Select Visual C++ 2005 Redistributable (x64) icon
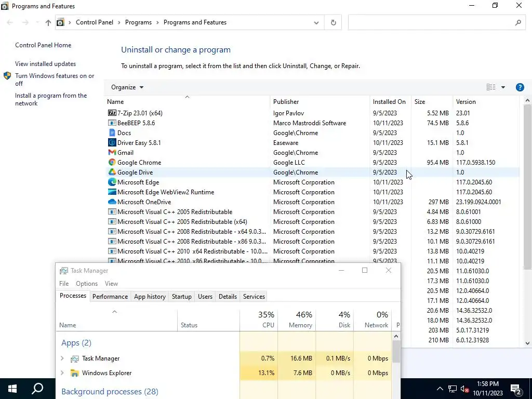The height and width of the screenshot is (399, 532). (112, 221)
